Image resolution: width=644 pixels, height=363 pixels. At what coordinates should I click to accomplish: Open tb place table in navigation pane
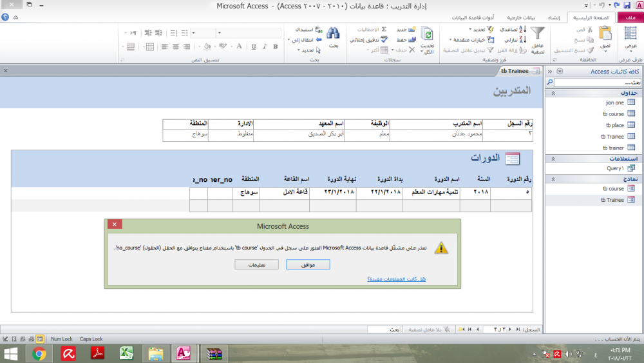tap(620, 125)
